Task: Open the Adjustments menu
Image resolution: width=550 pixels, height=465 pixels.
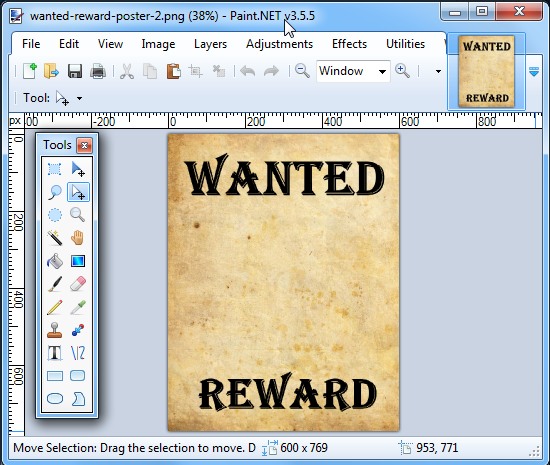Action: [280, 44]
